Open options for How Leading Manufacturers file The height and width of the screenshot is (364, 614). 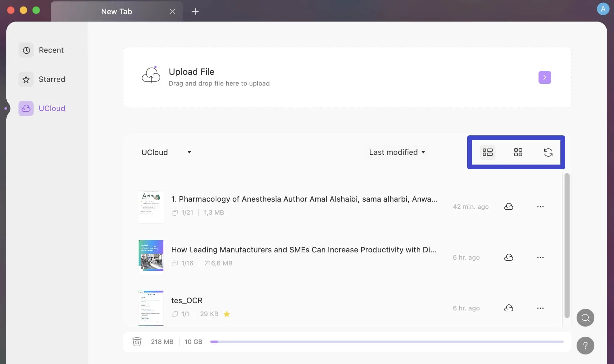coord(540,257)
